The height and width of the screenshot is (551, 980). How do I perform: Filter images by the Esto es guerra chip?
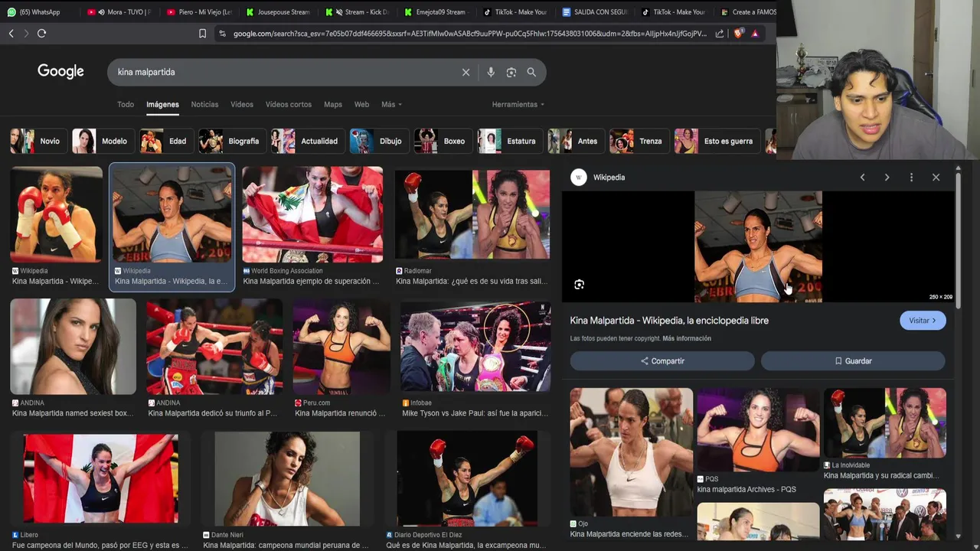(x=717, y=142)
